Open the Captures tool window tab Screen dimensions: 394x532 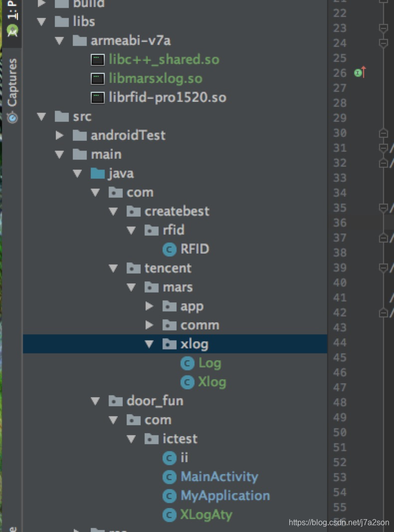pyautogui.click(x=12, y=90)
